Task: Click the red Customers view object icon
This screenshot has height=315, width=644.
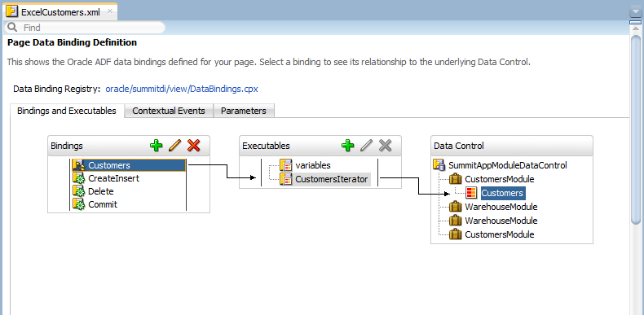Action: 471,193
